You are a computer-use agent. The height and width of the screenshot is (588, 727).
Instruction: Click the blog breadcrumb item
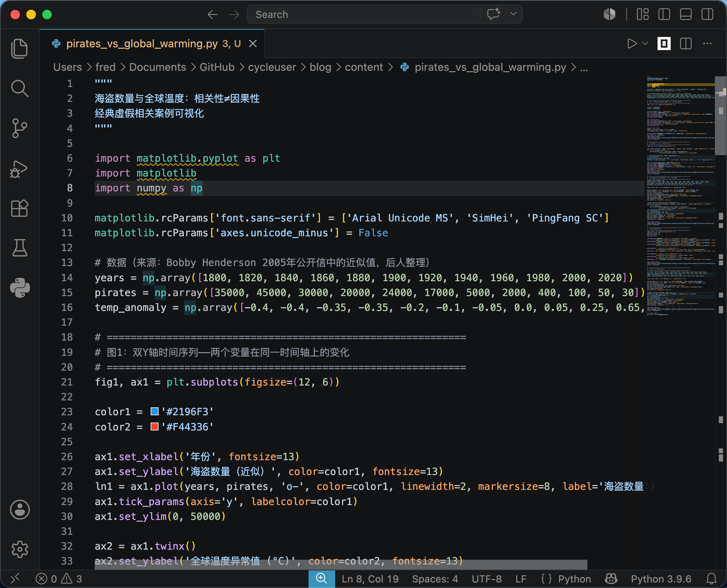pos(320,67)
